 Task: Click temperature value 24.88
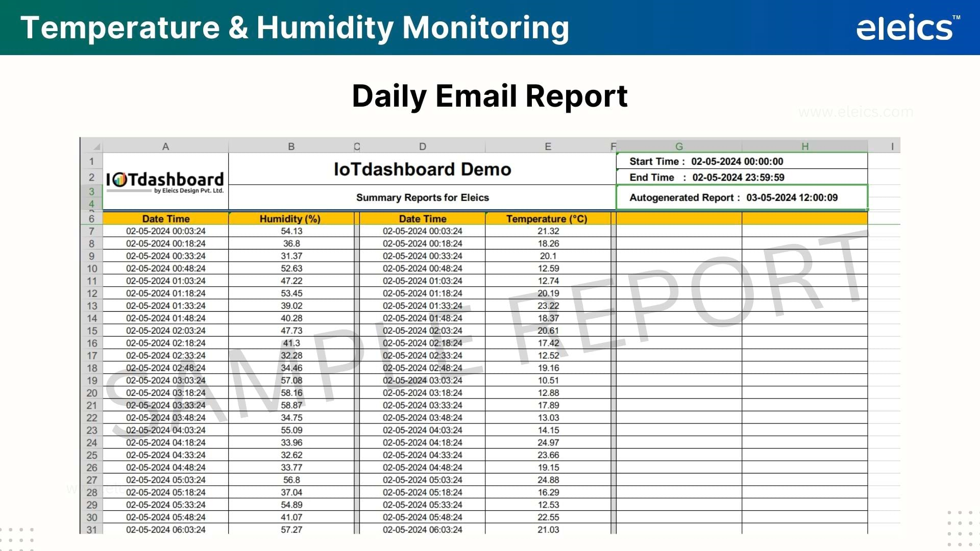pyautogui.click(x=548, y=480)
